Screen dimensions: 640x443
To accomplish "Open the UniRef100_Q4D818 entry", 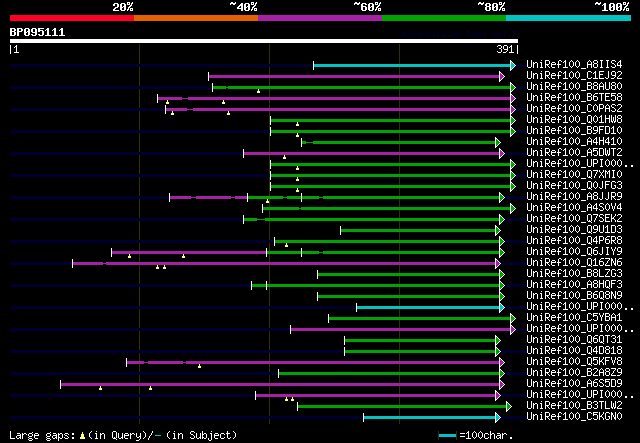I will coord(574,351).
